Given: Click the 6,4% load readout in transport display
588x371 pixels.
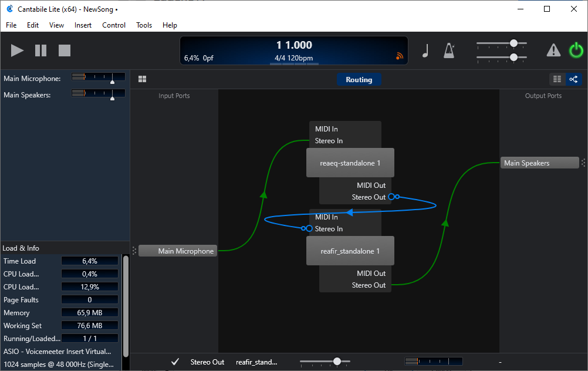Looking at the screenshot, I should coord(192,58).
